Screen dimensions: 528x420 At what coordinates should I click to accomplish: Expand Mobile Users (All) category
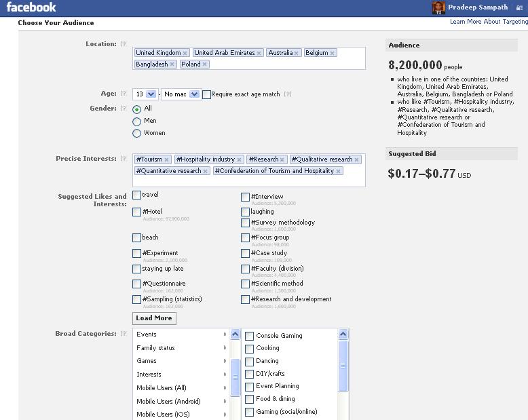[181, 387]
